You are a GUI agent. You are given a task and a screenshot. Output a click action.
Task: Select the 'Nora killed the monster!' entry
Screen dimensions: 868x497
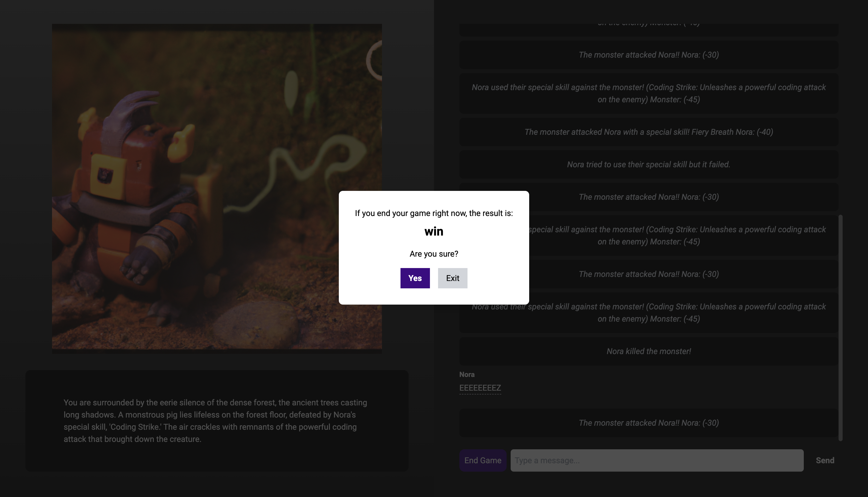pos(648,351)
